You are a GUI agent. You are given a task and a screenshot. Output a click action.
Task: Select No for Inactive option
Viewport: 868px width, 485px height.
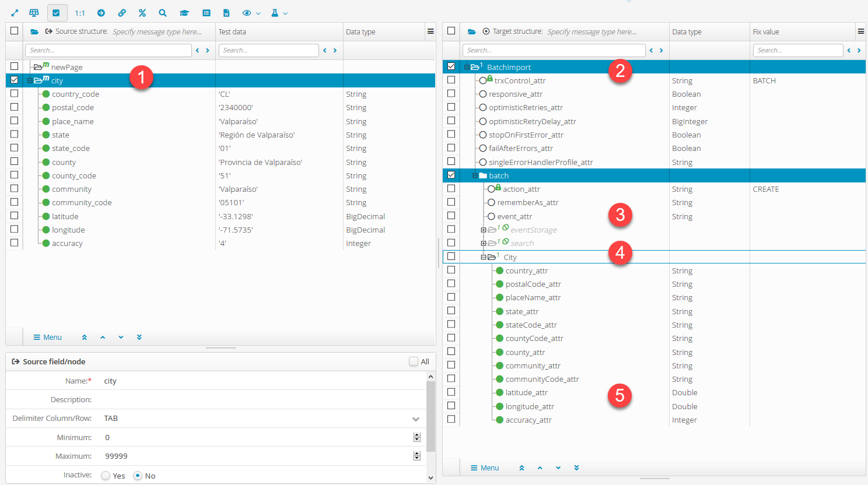[138, 476]
